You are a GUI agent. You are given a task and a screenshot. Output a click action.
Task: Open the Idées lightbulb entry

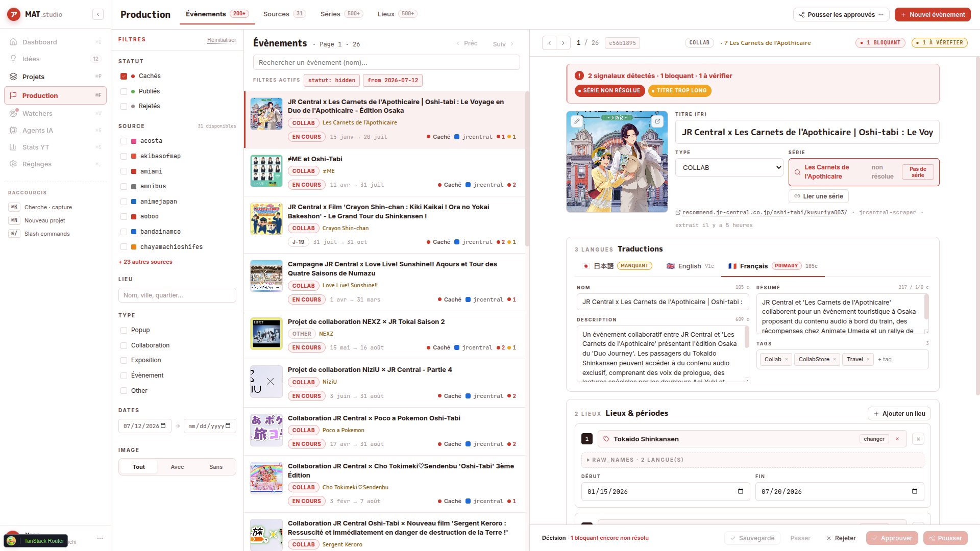[x=14, y=59]
